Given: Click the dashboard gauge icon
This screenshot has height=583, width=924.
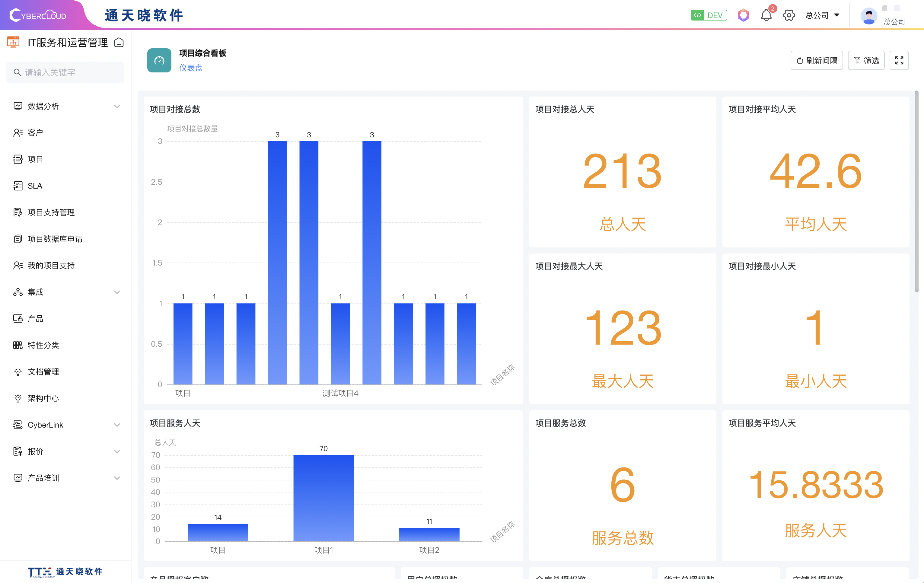Looking at the screenshot, I should (x=159, y=61).
